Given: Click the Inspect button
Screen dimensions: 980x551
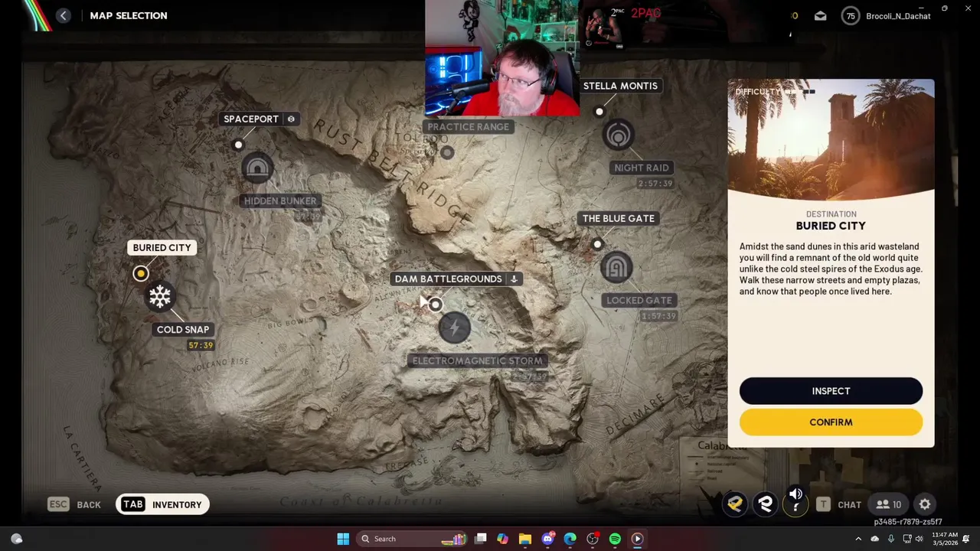Looking at the screenshot, I should pos(831,391).
